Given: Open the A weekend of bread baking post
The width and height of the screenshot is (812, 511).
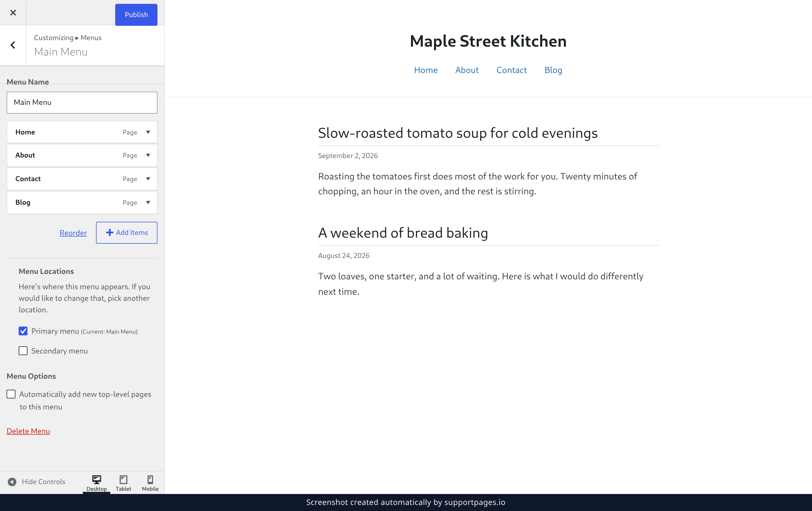Looking at the screenshot, I should pyautogui.click(x=403, y=233).
